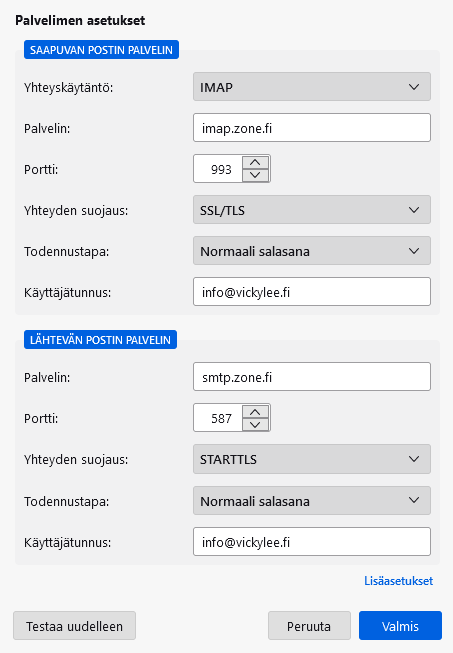Decrease incoming port 993 with down arrow
453x653 pixels.
(255, 175)
